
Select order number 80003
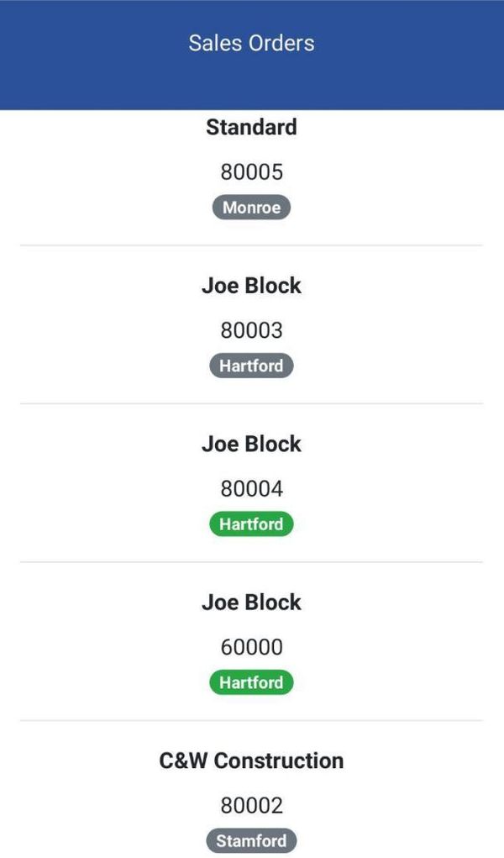(x=251, y=330)
